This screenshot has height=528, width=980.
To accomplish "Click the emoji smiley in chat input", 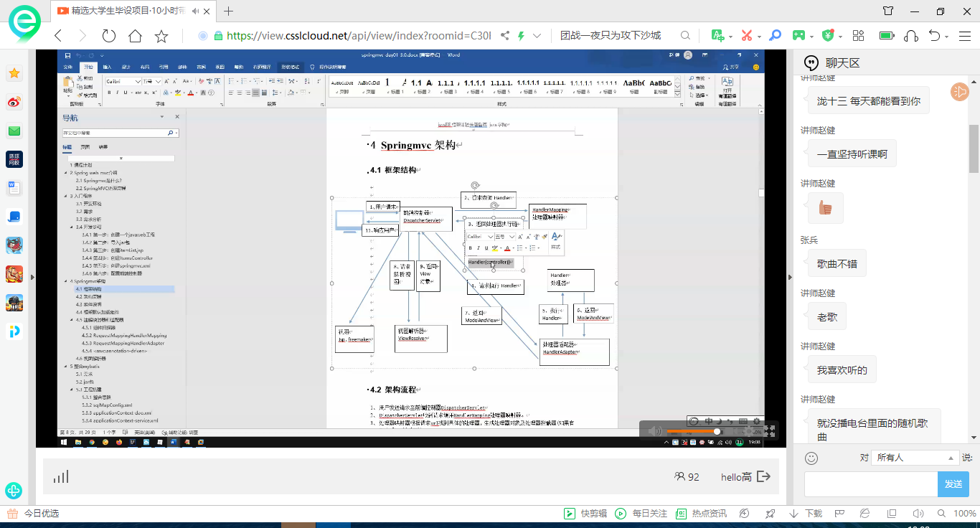I will (x=811, y=458).
